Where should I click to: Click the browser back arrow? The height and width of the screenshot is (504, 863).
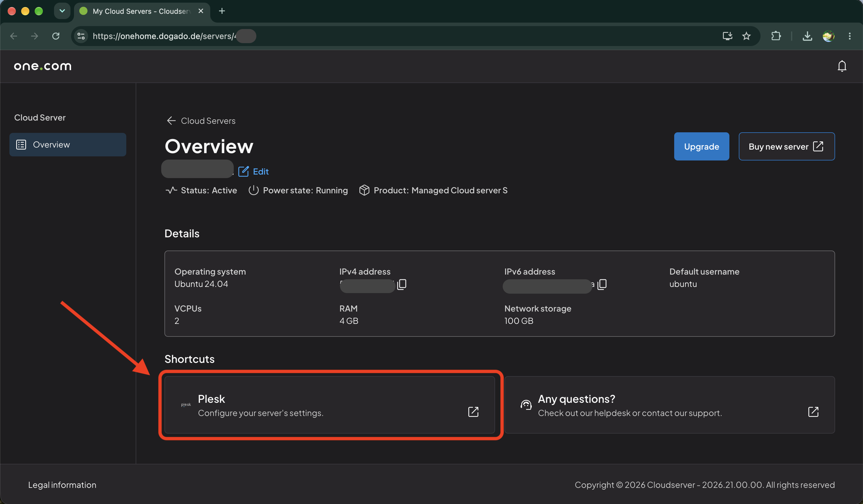pyautogui.click(x=14, y=36)
